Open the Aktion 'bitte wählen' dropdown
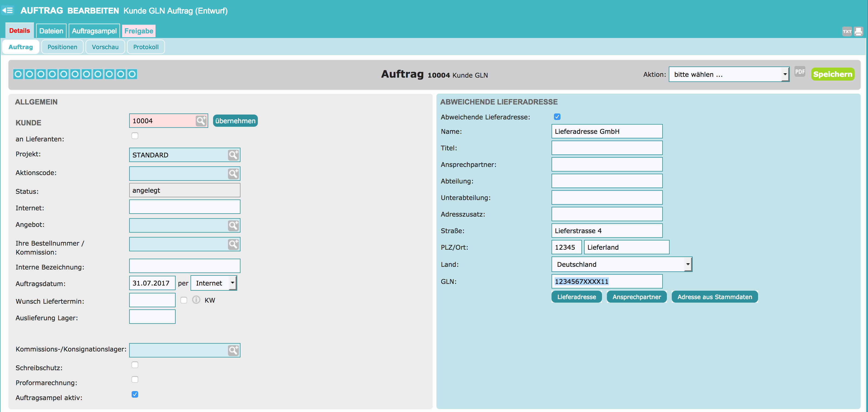This screenshot has height=412, width=868. 728,74
